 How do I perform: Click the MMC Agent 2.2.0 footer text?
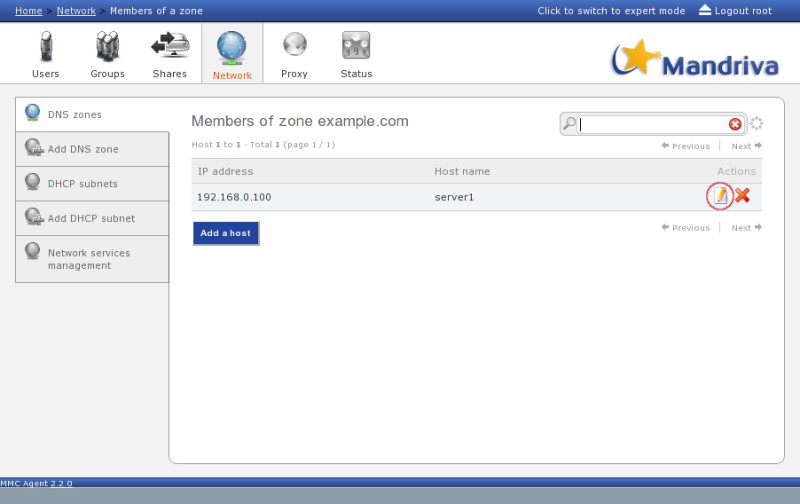(36, 483)
